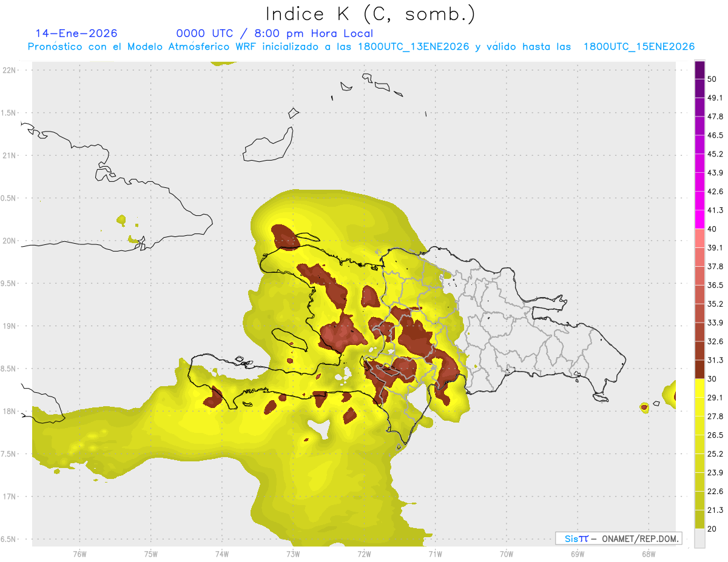Click "0000 UTC / 8:00 pm Hora Local"
Image resolution: width=728 pixels, height=562 pixels.
pos(275,33)
